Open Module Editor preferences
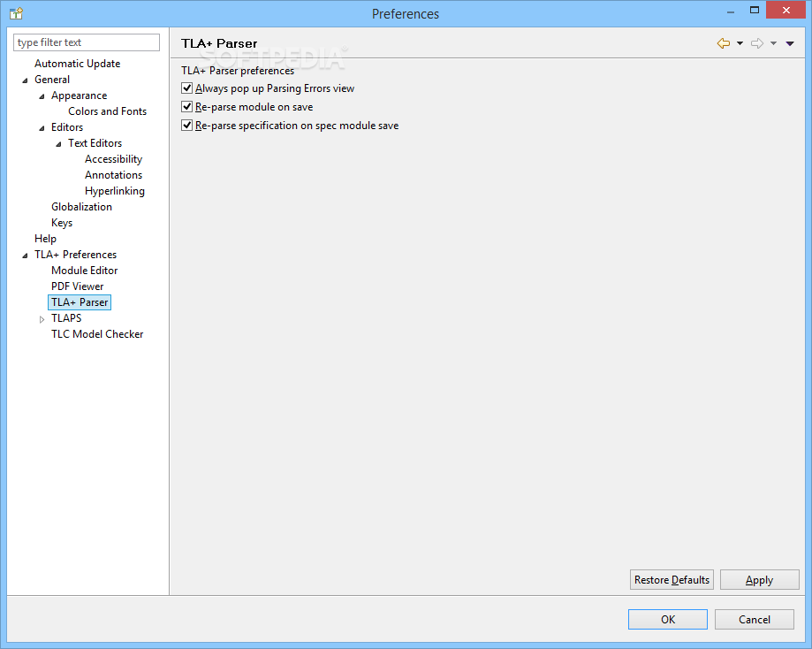This screenshot has height=649, width=812. click(x=85, y=271)
